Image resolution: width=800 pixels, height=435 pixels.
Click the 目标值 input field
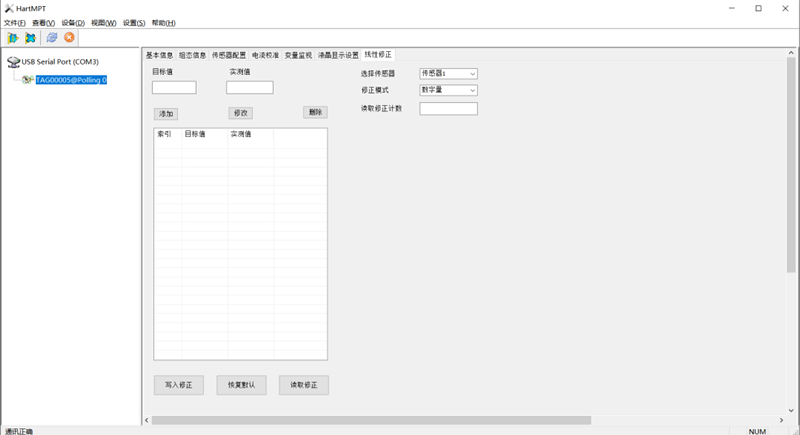click(174, 88)
